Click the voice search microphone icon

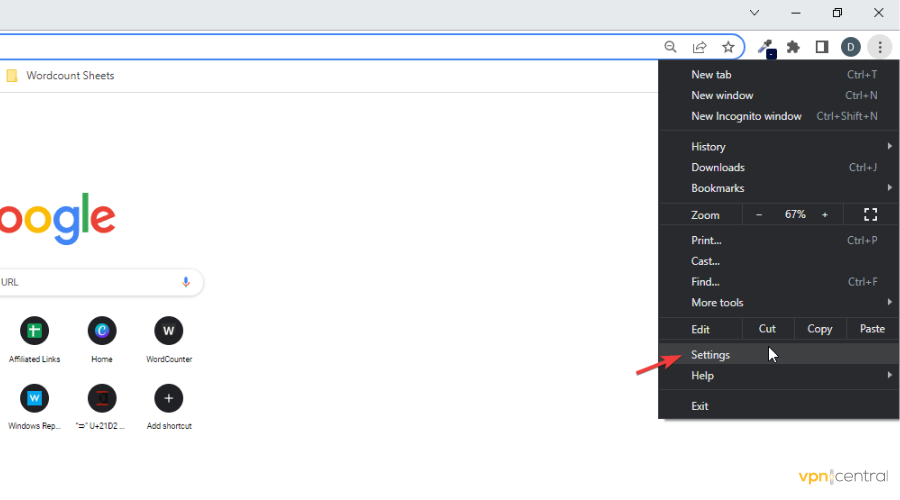tap(185, 282)
